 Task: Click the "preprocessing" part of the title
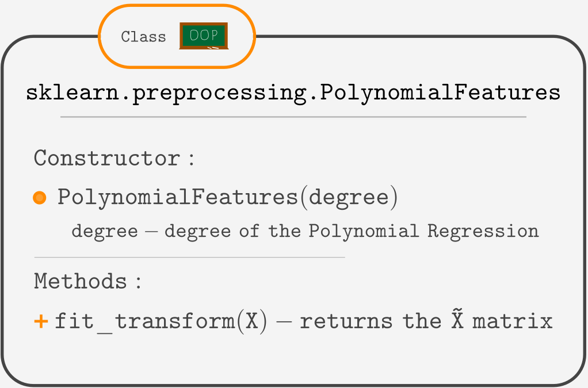pos(219,93)
